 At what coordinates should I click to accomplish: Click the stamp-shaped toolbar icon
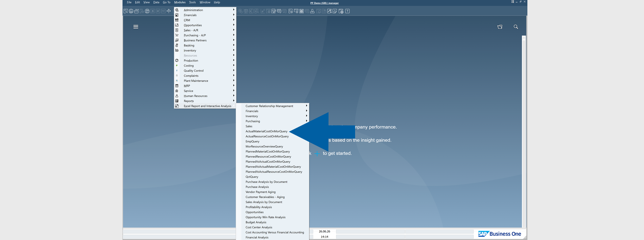point(312,11)
